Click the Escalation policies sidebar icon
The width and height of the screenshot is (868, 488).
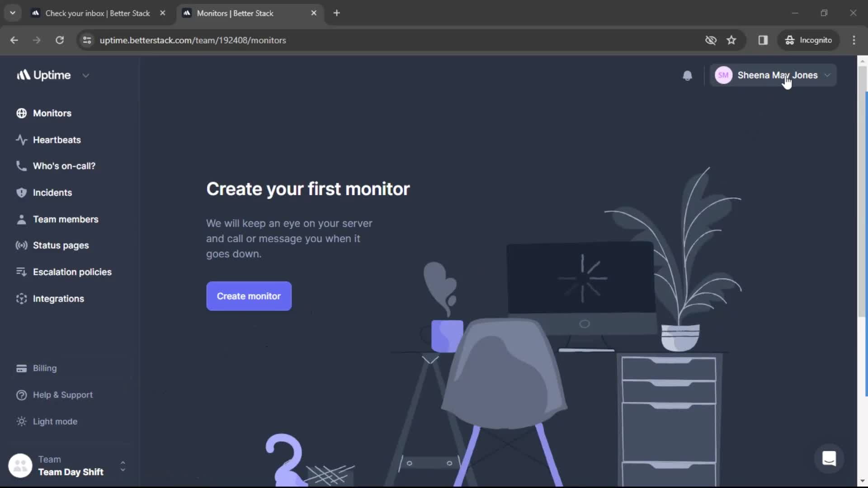[21, 272]
